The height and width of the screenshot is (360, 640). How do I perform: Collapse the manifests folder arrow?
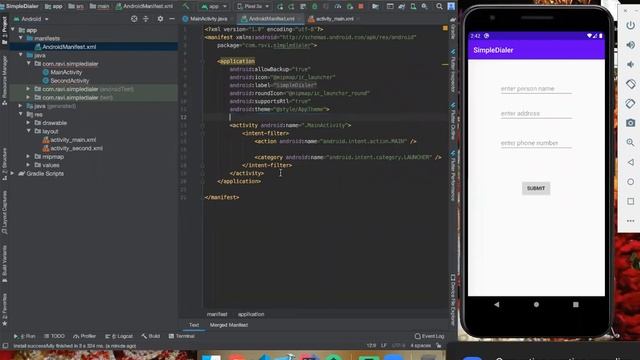click(x=20, y=38)
